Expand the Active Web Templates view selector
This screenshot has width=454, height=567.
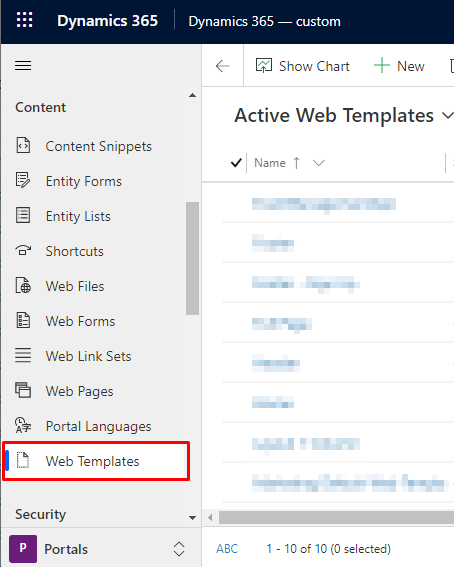click(447, 116)
